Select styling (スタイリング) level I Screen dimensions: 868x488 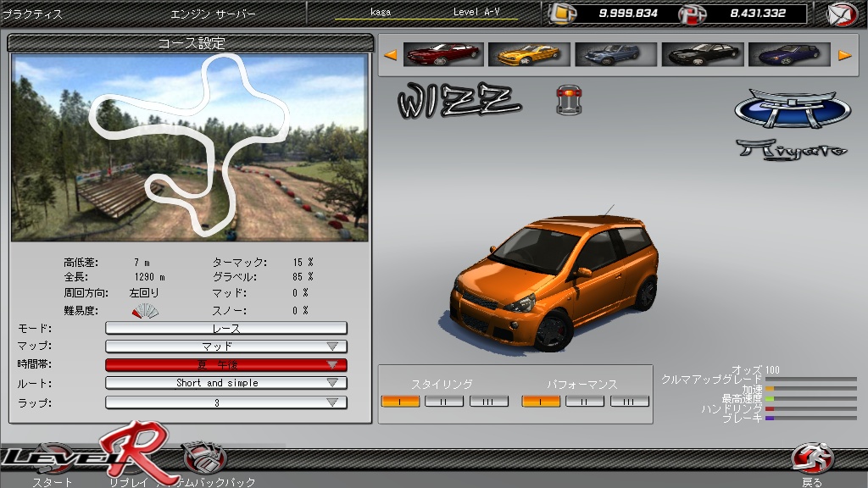400,401
